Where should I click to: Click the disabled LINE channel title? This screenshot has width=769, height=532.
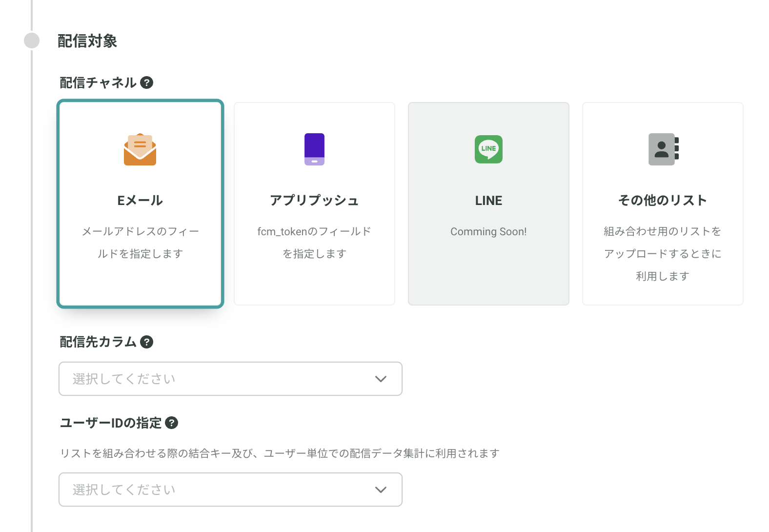point(488,201)
